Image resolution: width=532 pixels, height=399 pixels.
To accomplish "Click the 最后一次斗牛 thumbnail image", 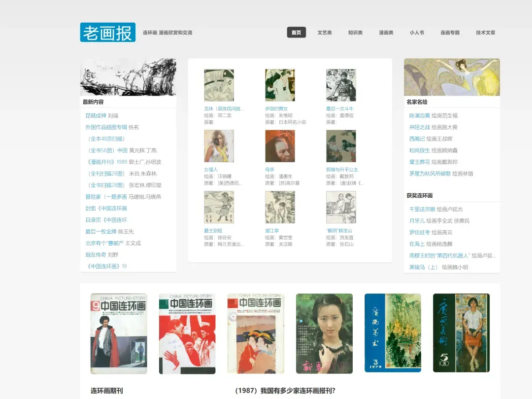I will (x=341, y=85).
